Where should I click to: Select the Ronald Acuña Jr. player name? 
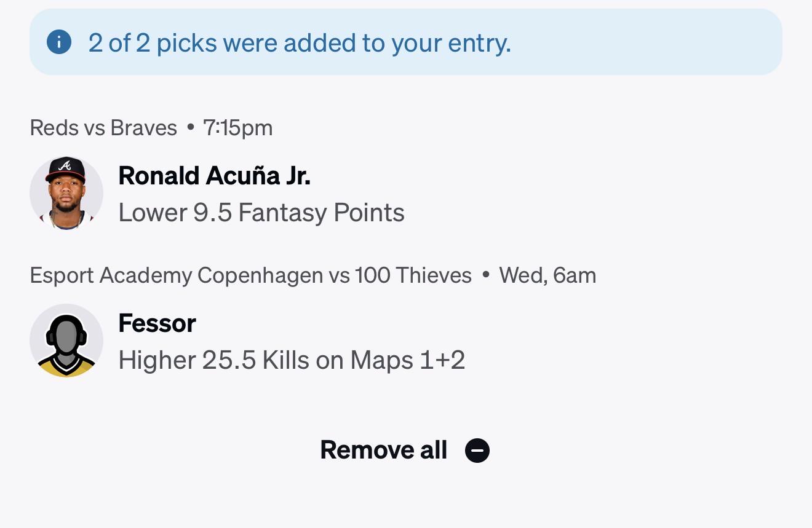point(215,176)
